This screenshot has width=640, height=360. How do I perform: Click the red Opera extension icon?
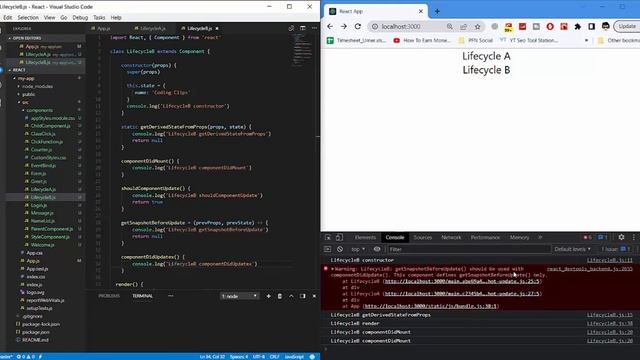pos(550,27)
